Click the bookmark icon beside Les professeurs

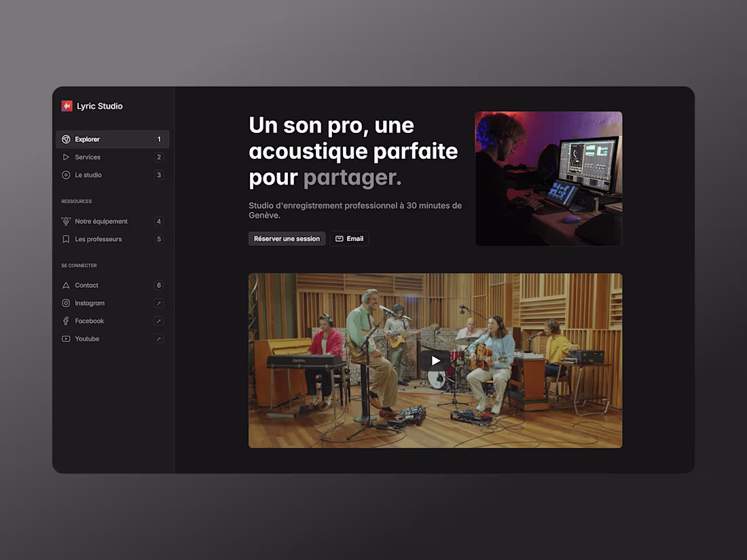[x=66, y=239]
